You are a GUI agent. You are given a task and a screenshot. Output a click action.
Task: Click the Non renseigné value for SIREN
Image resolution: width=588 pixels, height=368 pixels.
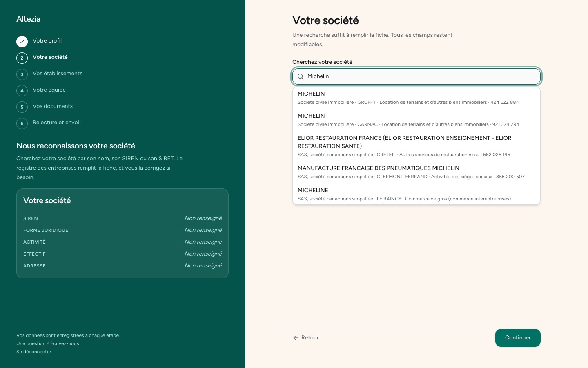203,218
